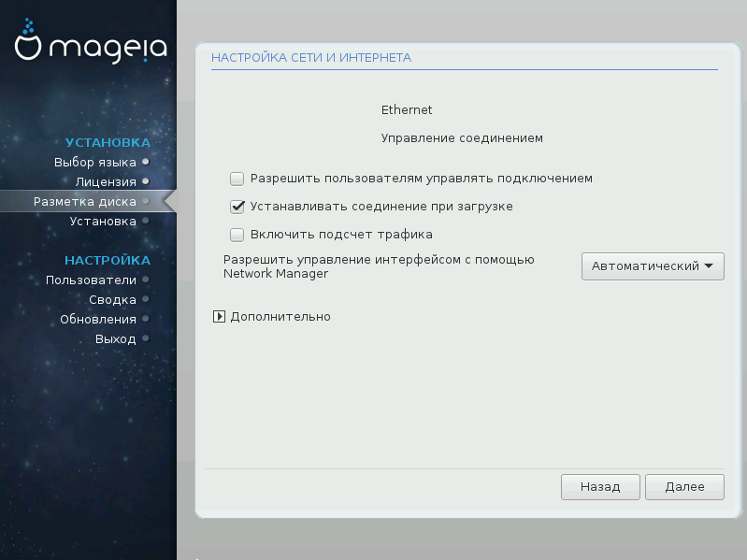Click the УСТАНОВКА section heading in sidebar
747x560 pixels.
point(108,142)
